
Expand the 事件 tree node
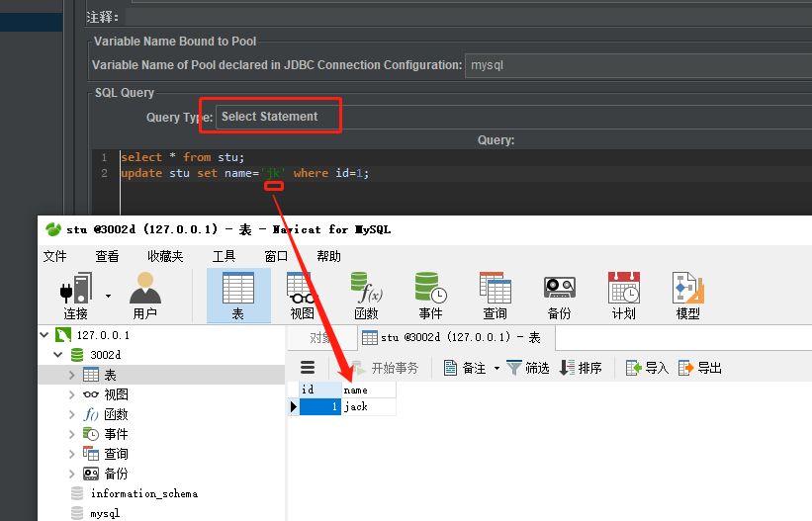click(x=72, y=434)
